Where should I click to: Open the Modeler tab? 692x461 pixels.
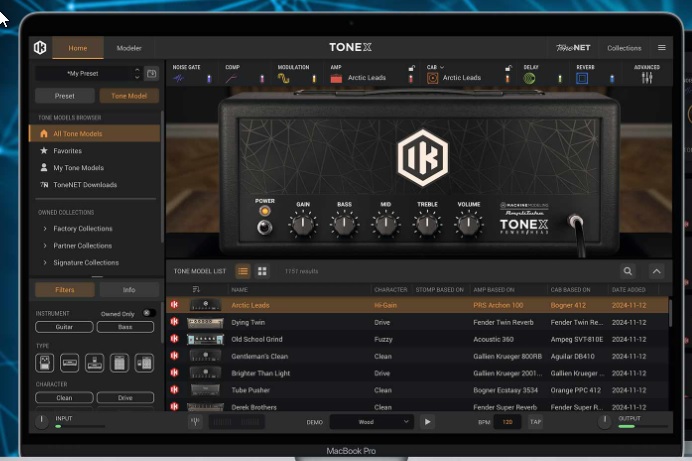pyautogui.click(x=129, y=48)
